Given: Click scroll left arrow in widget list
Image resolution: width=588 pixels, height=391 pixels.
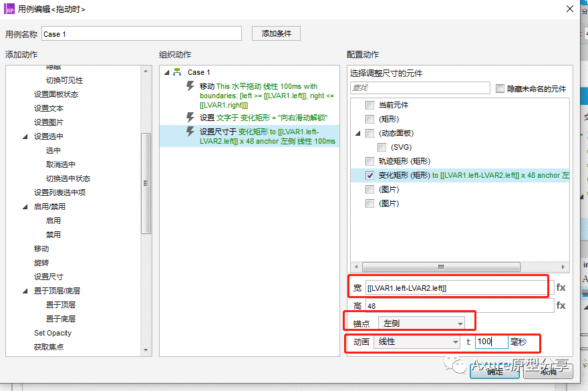Looking at the screenshot, I should pyautogui.click(x=356, y=267).
